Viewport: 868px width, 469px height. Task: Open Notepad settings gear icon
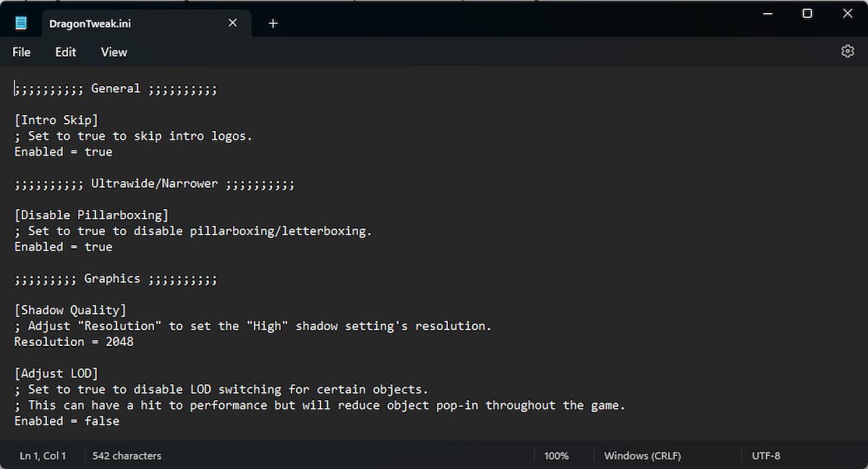click(x=847, y=51)
